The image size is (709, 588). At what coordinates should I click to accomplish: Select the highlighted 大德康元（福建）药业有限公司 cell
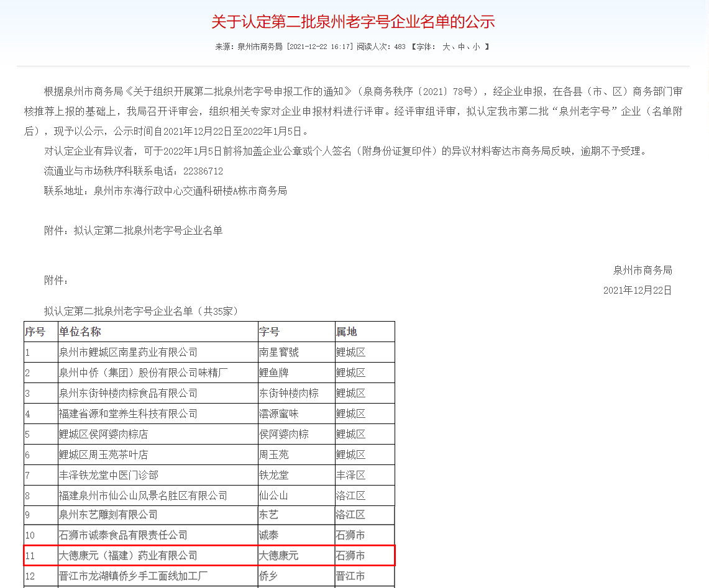pos(128,556)
